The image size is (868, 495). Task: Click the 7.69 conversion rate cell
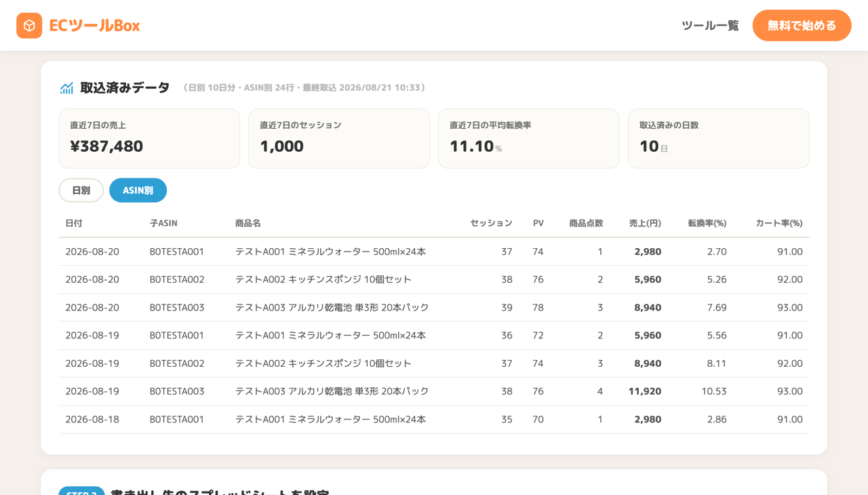point(717,307)
